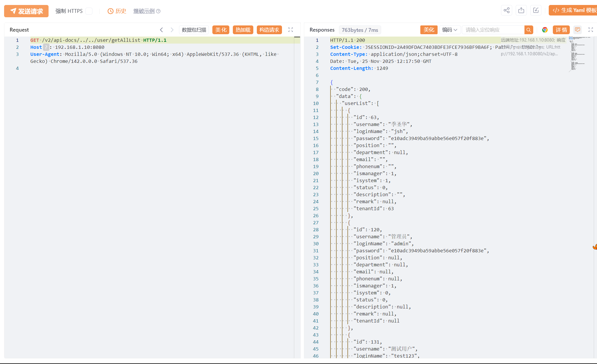Open the 爆破示例 fuzz example link
This screenshot has width=597, height=364.
[144, 11]
